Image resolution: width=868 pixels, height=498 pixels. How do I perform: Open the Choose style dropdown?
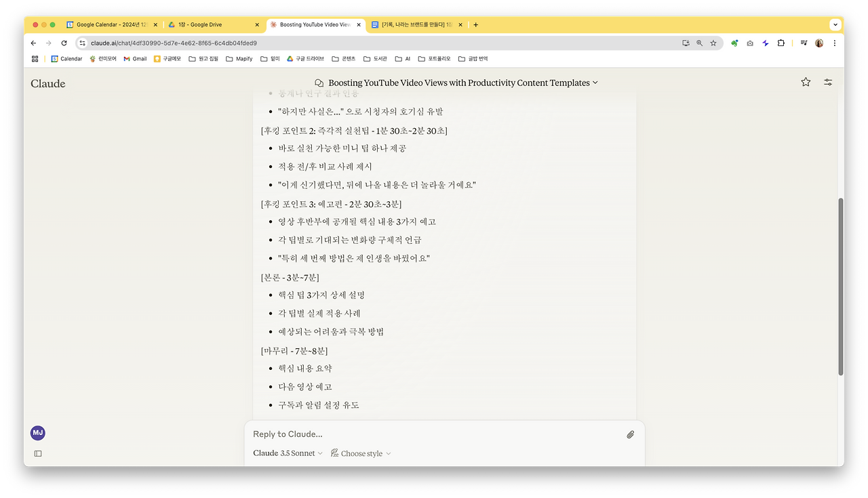360,453
